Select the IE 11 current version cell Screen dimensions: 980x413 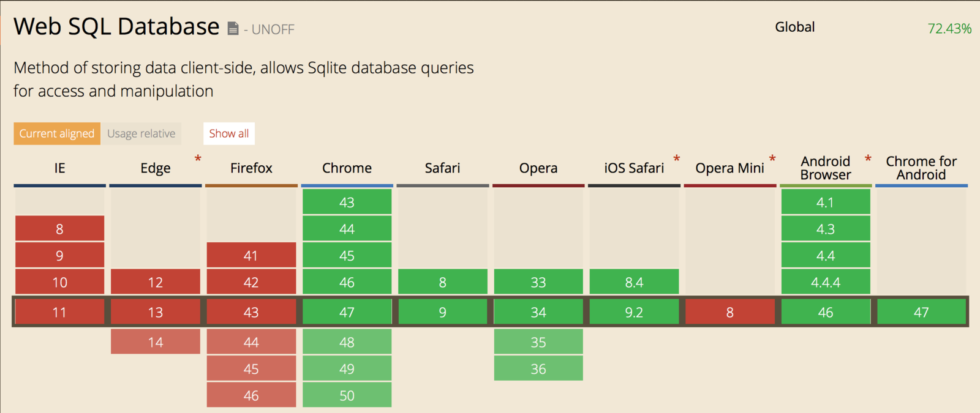pyautogui.click(x=59, y=312)
